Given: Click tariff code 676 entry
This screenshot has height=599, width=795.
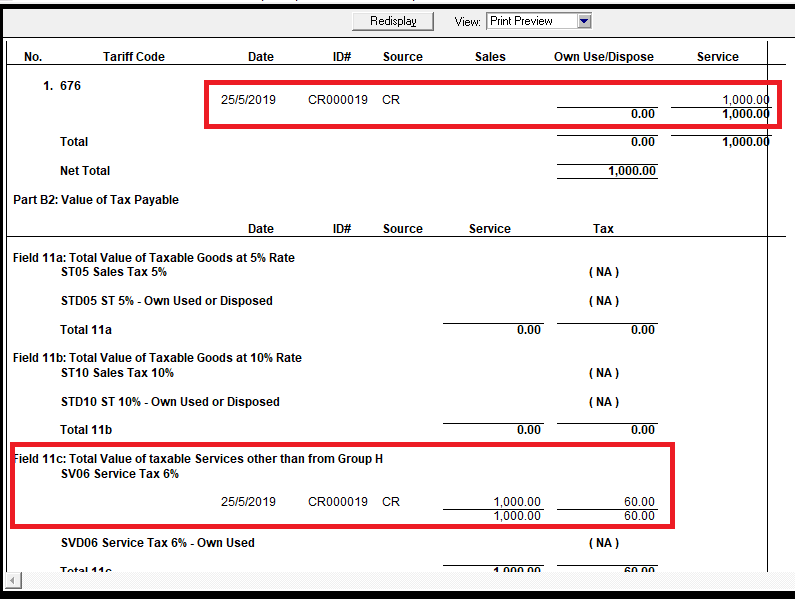Looking at the screenshot, I should coord(70,86).
